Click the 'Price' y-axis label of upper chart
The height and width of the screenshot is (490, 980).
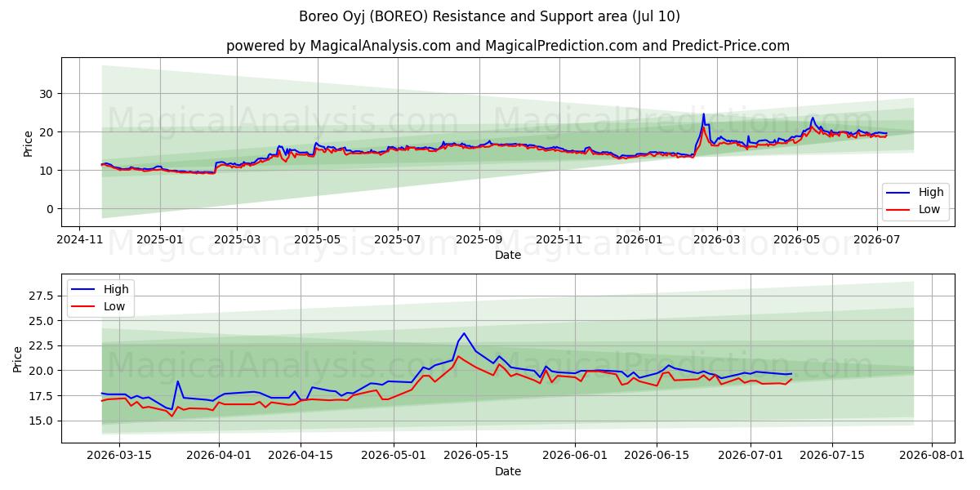[x=29, y=144]
